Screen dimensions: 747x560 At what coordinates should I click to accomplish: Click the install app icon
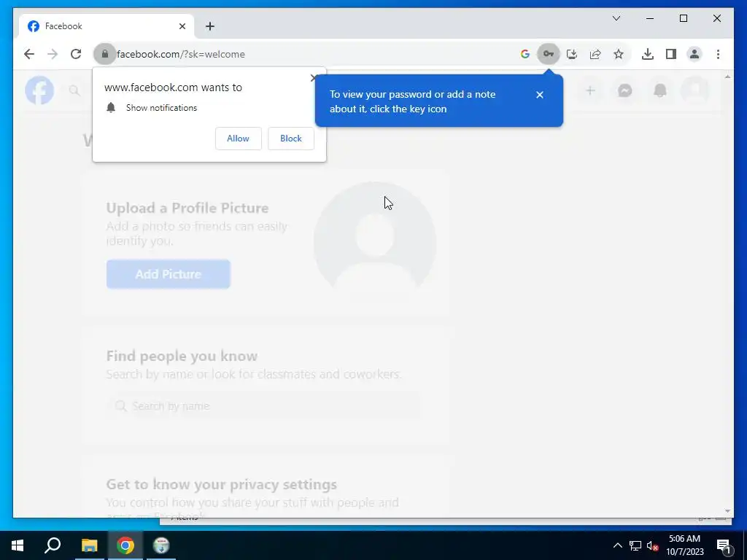point(572,54)
